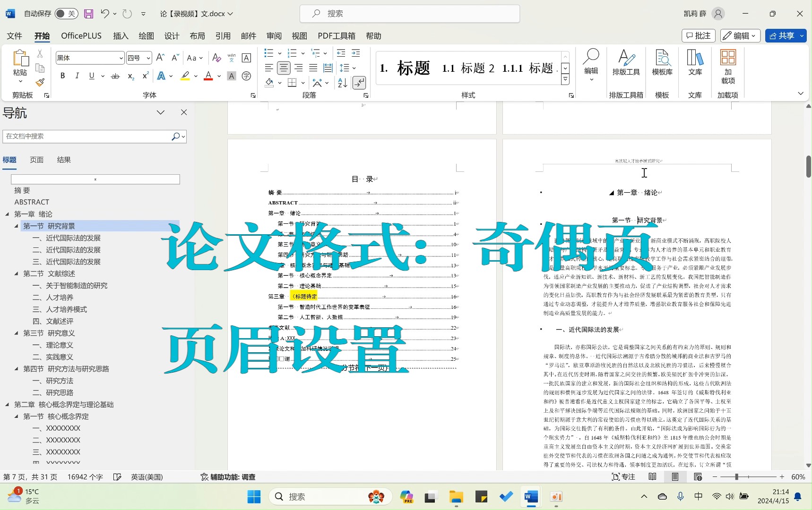Switch to 页面 tab in navigation pane
The height and width of the screenshot is (510, 812).
36,160
